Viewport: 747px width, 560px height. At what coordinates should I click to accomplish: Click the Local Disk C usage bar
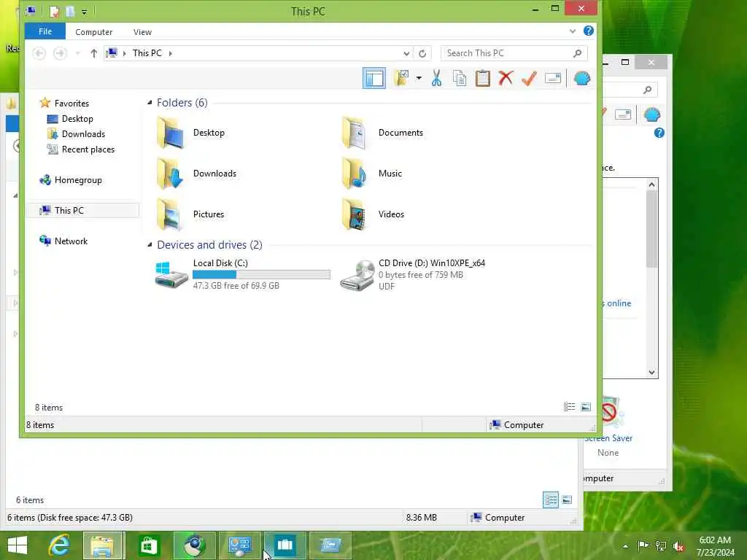262,275
